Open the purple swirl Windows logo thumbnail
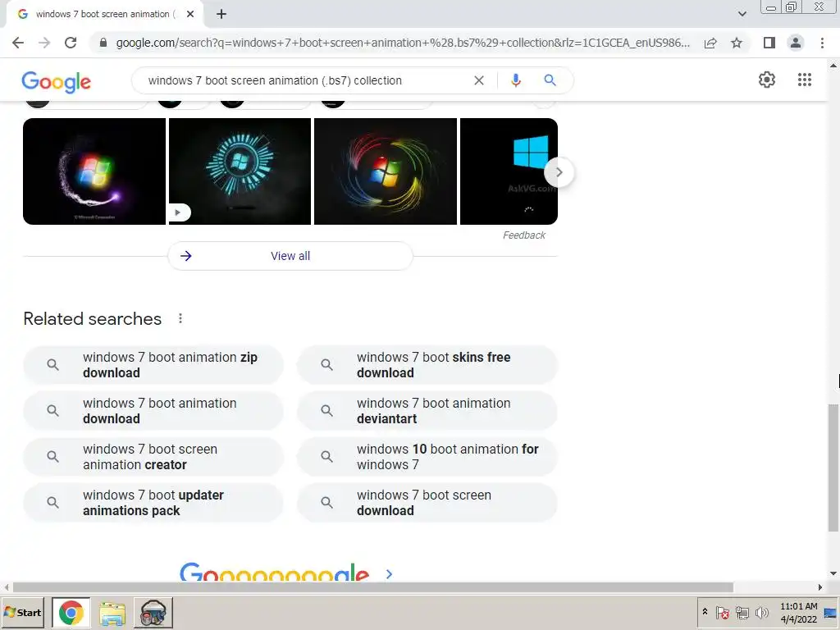 tap(94, 171)
